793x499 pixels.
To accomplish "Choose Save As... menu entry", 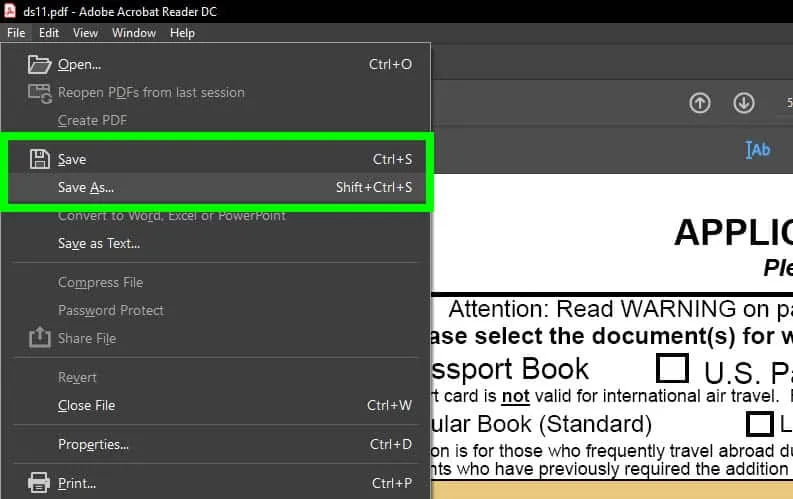I will (216, 188).
